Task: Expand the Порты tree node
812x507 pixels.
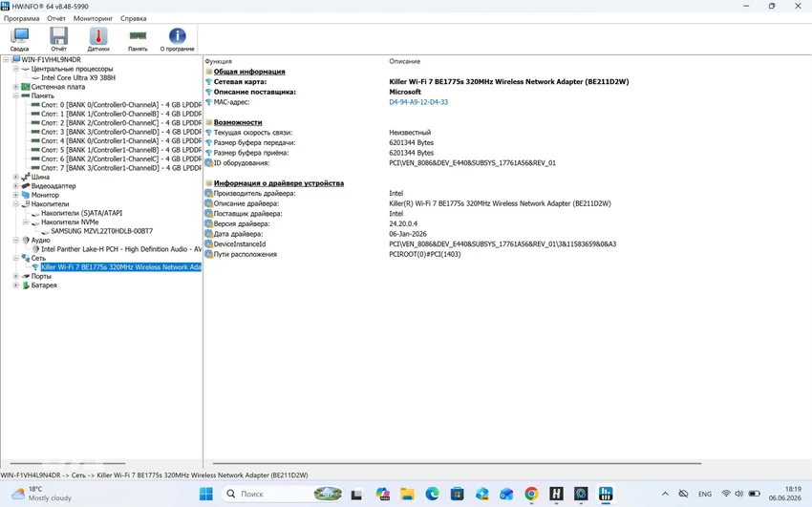Action: coord(15,276)
